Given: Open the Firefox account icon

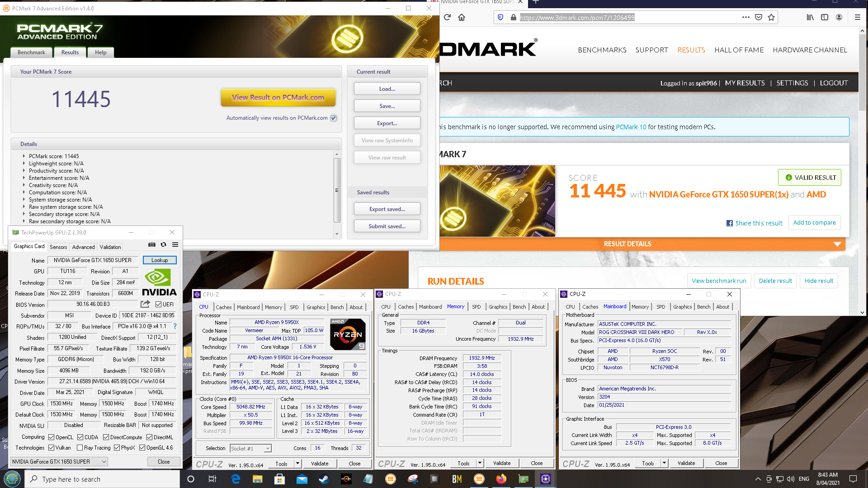Looking at the screenshot, I should coord(839,17).
